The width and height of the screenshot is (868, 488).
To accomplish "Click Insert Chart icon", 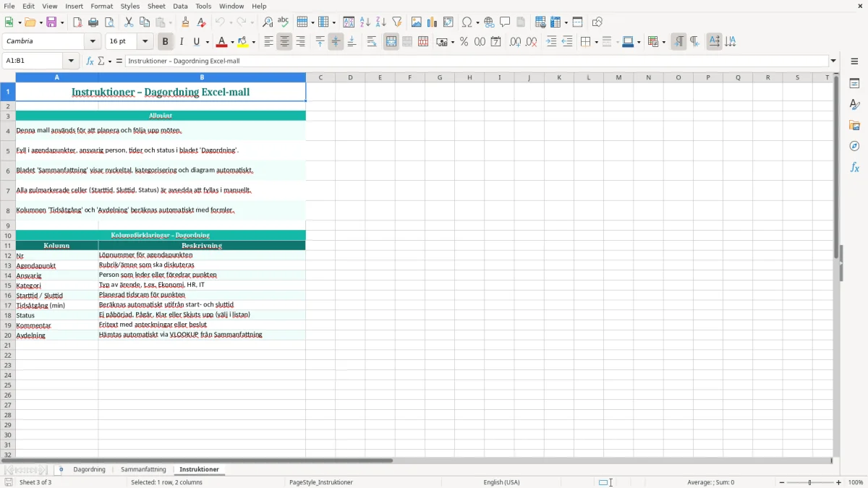I will pos(433,22).
